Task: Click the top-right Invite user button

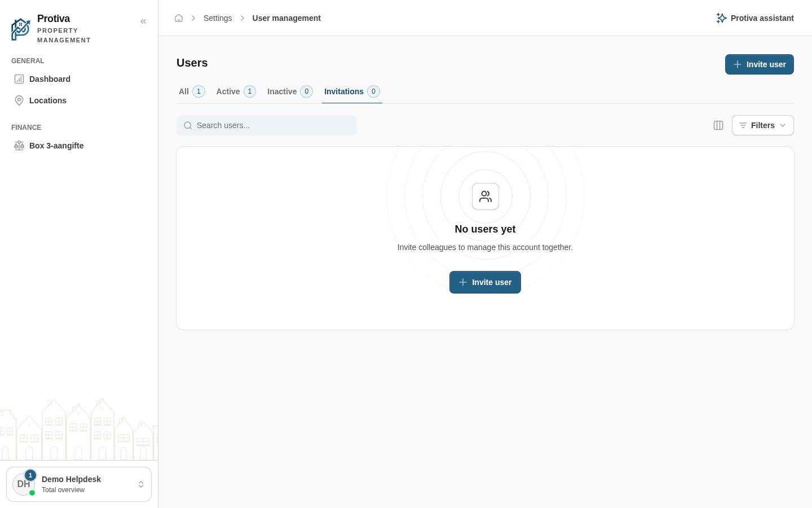Action: click(760, 64)
